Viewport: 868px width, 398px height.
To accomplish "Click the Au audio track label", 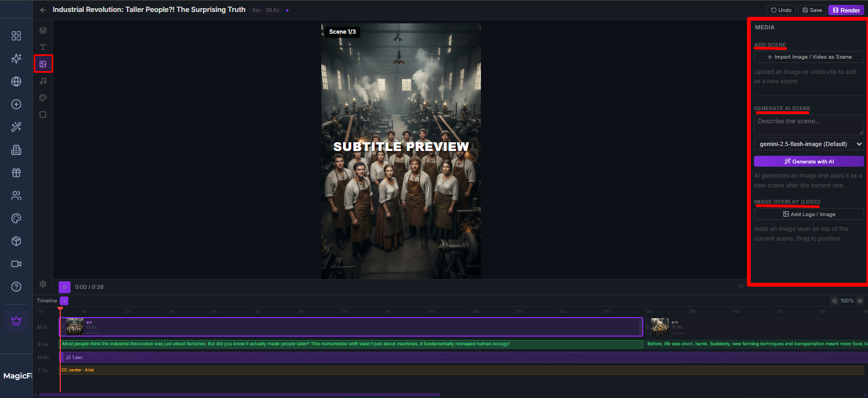I will (x=43, y=344).
